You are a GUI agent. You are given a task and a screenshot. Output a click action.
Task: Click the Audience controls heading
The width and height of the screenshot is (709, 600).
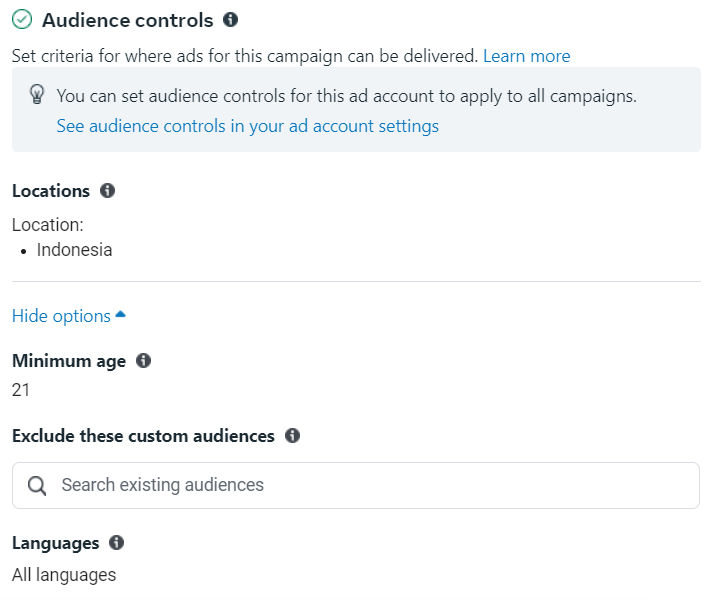coord(128,20)
